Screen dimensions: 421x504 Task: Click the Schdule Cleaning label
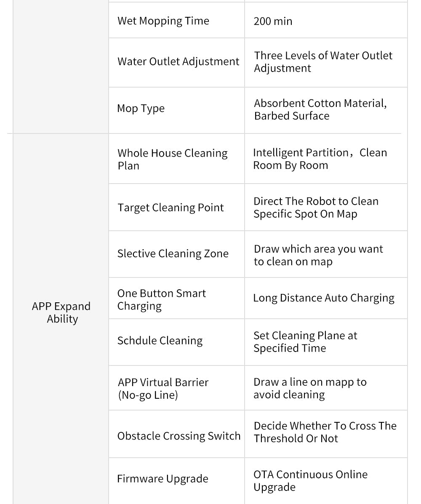(160, 341)
